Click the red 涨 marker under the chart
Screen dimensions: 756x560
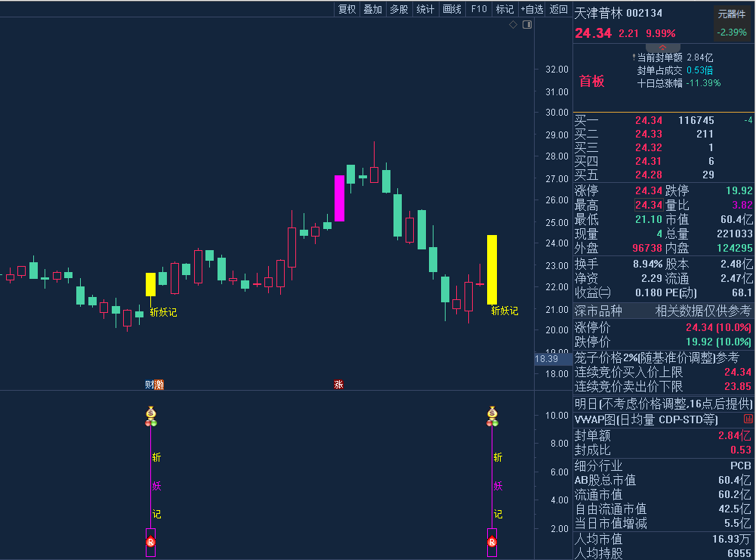pos(338,385)
